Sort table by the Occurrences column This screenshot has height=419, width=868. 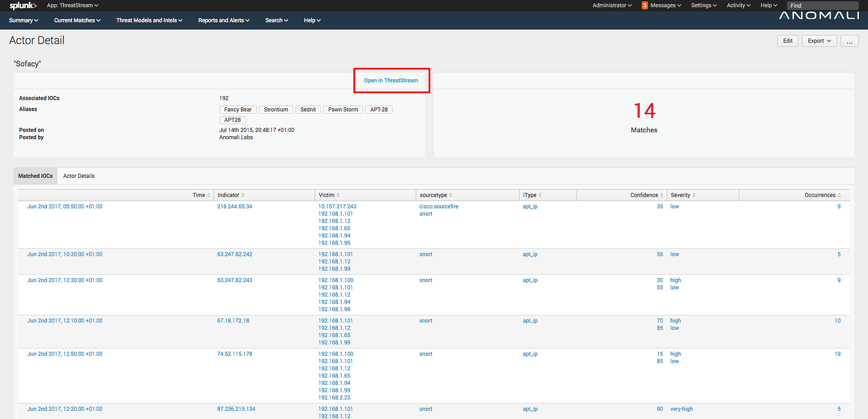pos(822,195)
